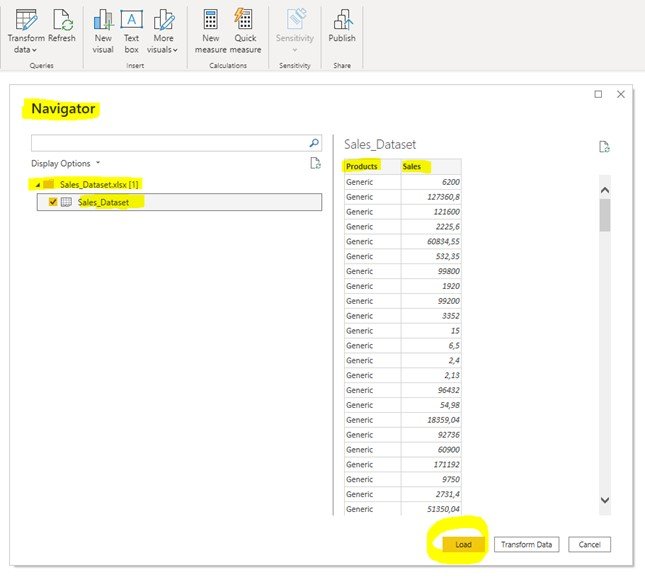Screen dimensions: 645x582
Task: Click the sales value 60900
Action: [449, 449]
